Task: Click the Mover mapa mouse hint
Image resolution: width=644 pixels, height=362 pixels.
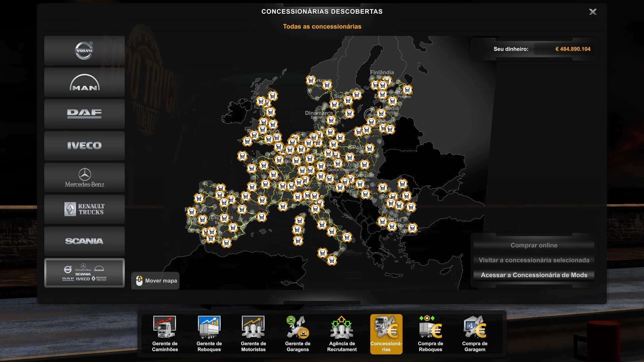Action: click(x=156, y=281)
